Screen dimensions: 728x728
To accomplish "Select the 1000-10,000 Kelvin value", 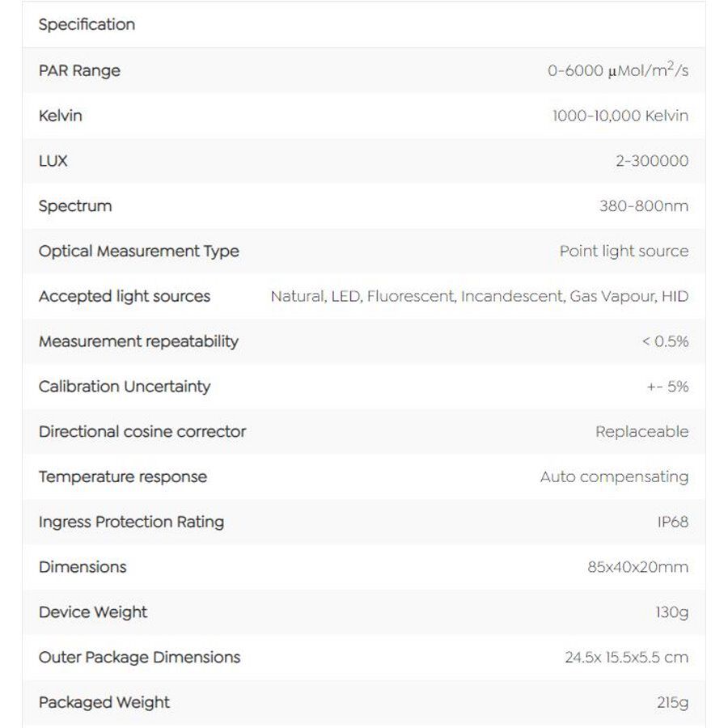I will tap(620, 116).
